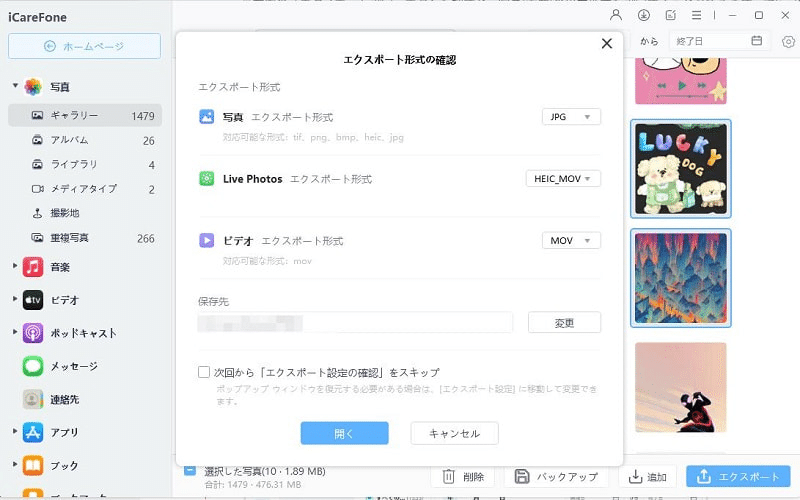Click the purple ビデオ play icon
The width and height of the screenshot is (800, 500).
click(206, 240)
